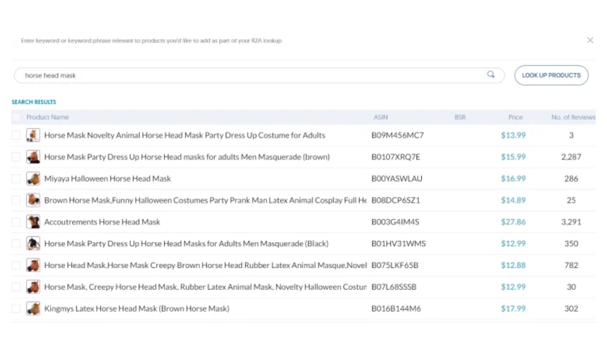Click the thumbnail of the black horse mask

tap(33, 243)
